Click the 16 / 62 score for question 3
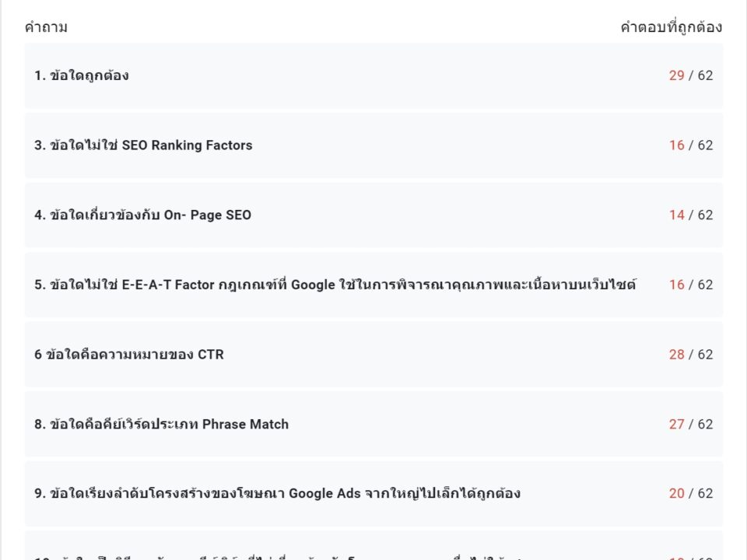Viewport: 747px width, 560px height. (x=691, y=145)
